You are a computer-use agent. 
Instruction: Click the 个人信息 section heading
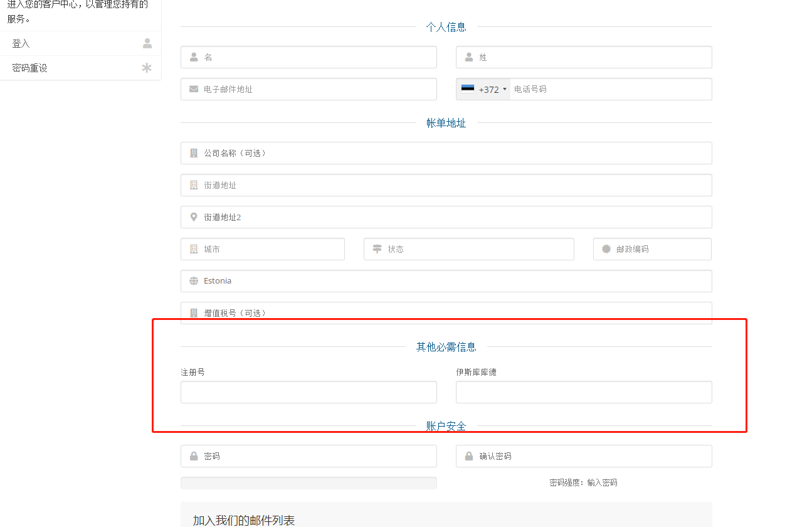click(446, 27)
